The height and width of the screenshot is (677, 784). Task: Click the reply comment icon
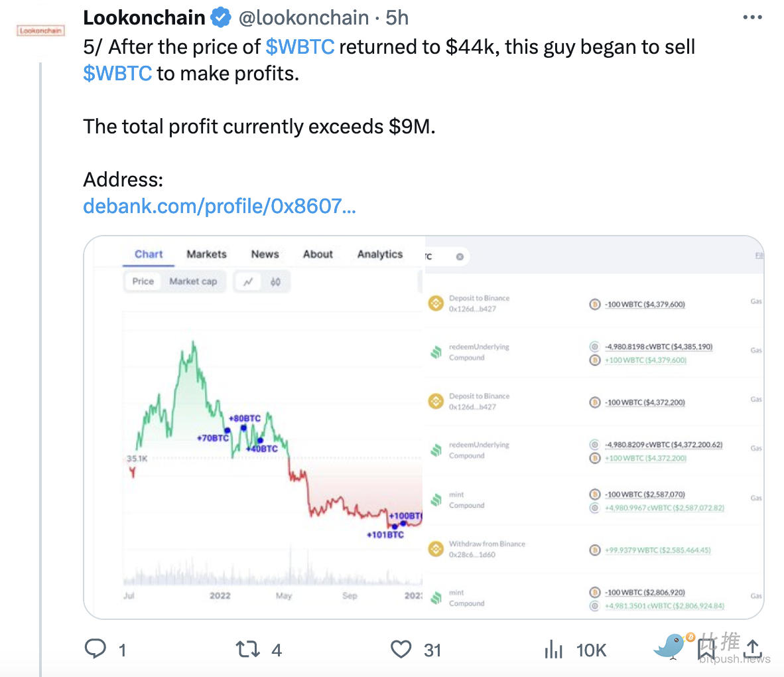96,648
